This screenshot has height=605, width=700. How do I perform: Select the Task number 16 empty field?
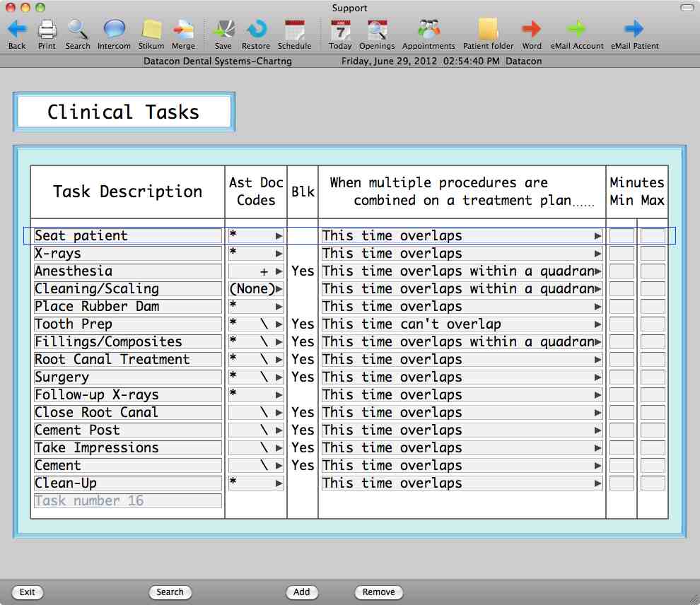127,501
